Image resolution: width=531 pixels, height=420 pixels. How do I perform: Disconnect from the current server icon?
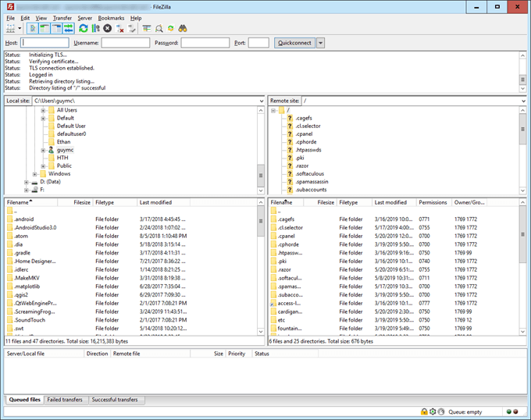pos(120,28)
